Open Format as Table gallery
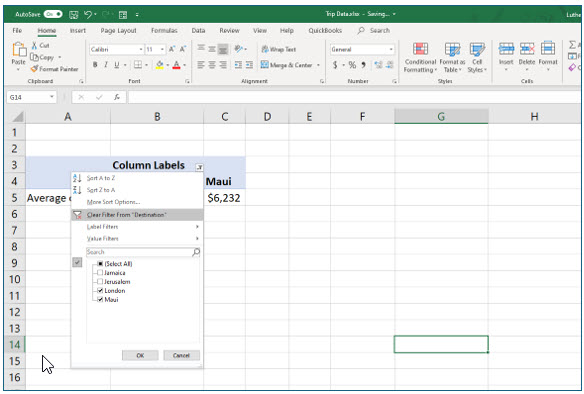The height and width of the screenshot is (394, 584). [452, 57]
